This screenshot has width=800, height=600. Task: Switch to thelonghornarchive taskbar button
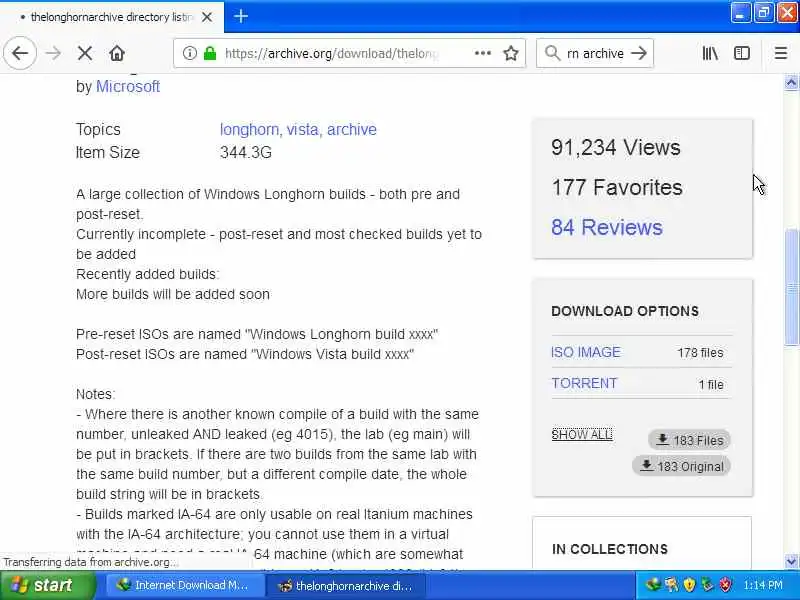346,586
